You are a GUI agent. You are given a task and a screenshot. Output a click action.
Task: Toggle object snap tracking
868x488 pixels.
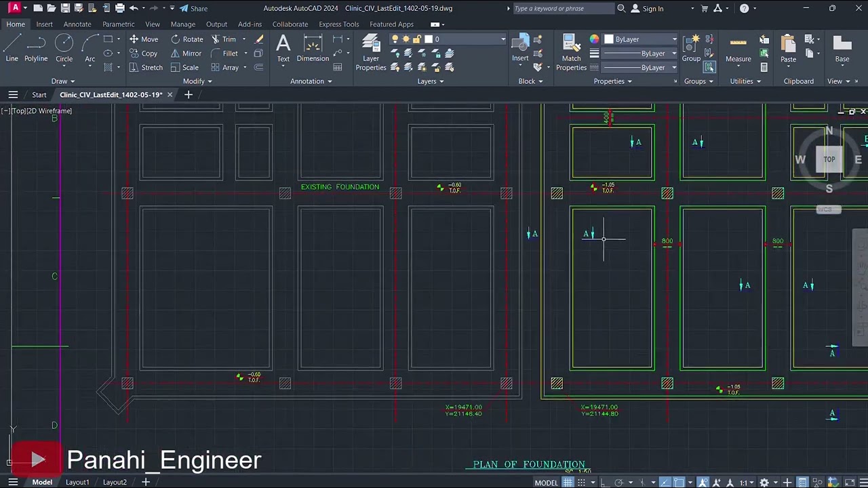[665, 483]
